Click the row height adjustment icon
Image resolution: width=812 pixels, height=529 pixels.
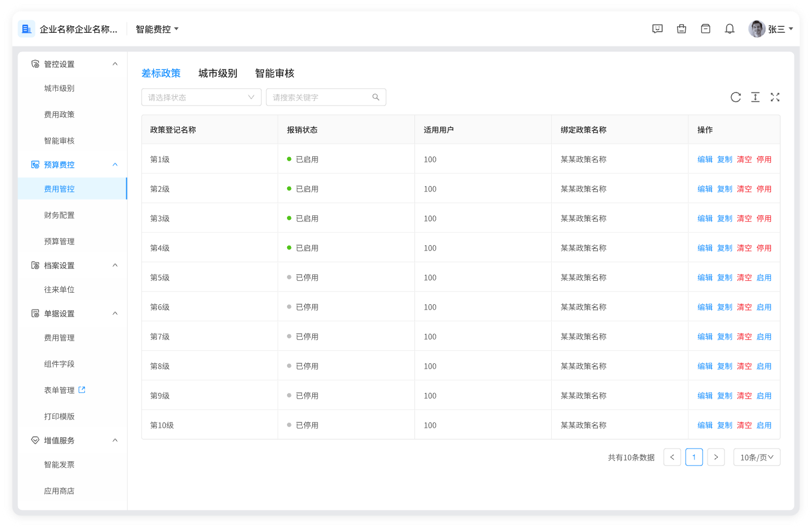[755, 97]
